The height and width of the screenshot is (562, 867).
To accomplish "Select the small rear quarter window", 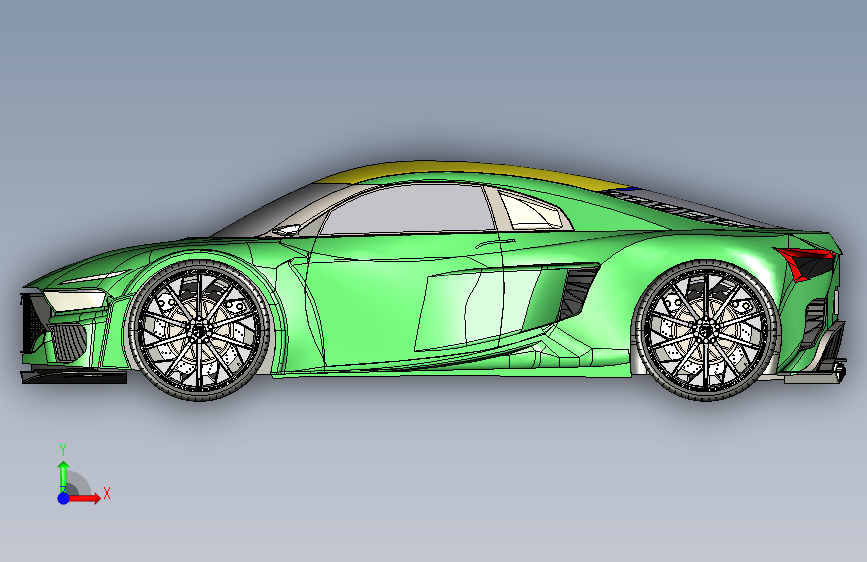I will coord(530,211).
